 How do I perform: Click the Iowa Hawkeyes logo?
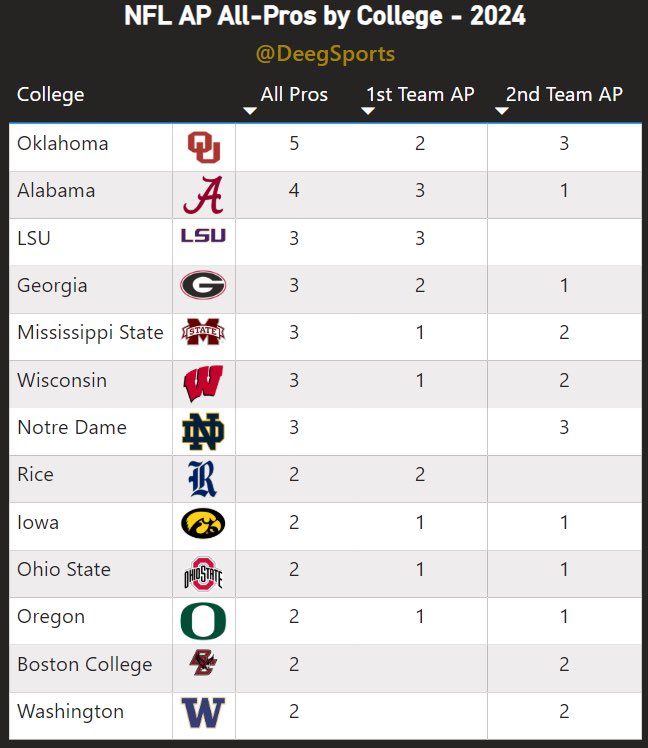coord(203,524)
